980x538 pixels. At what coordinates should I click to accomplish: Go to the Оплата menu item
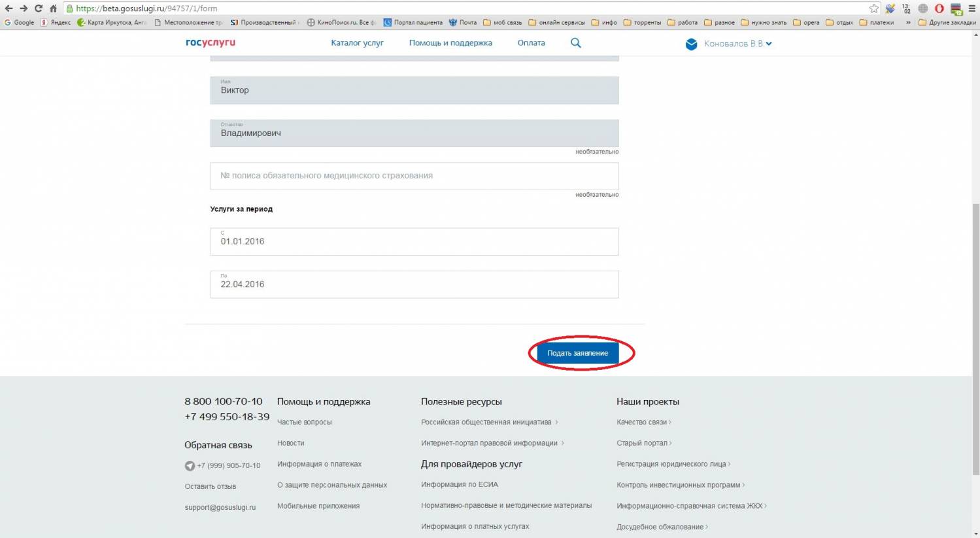pyautogui.click(x=531, y=43)
